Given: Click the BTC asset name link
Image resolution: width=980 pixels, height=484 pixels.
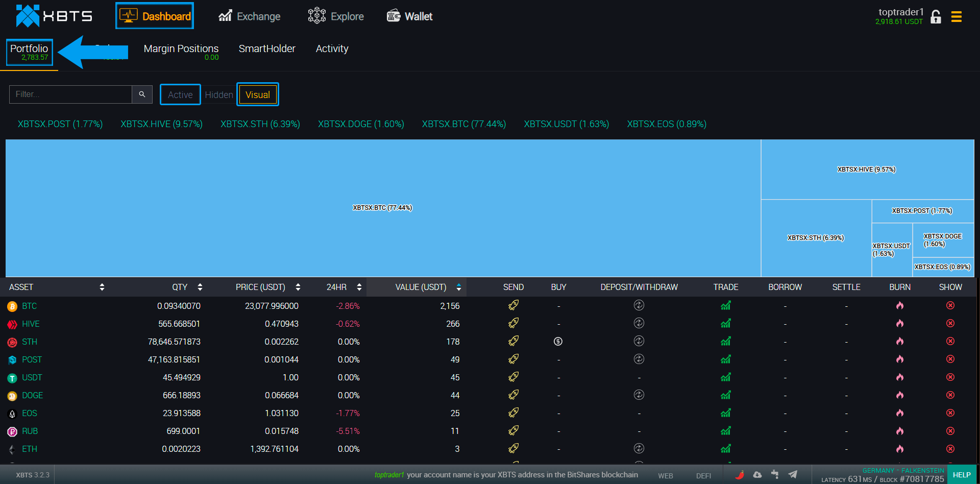Looking at the screenshot, I should [x=29, y=306].
